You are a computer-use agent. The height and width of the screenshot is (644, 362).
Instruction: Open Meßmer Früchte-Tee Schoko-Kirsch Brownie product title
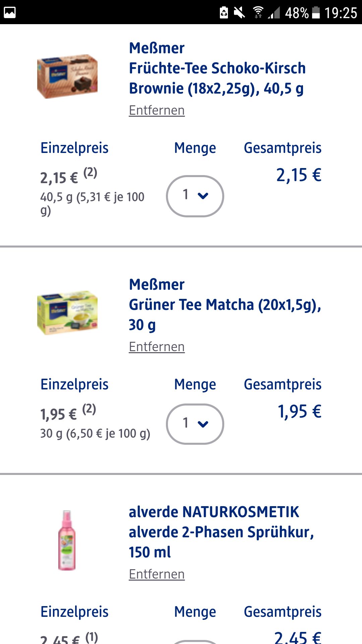tap(217, 68)
